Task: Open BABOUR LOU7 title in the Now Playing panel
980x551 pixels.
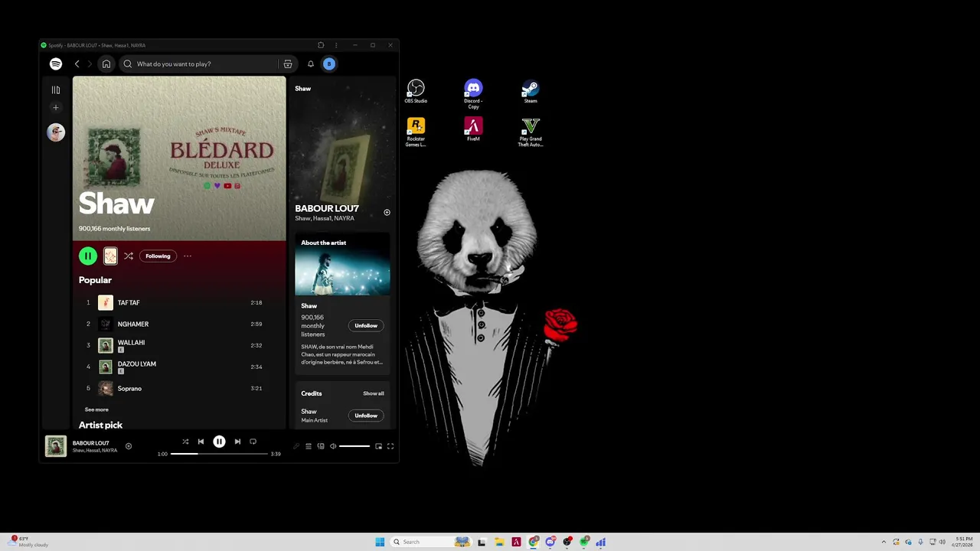Action: [327, 209]
